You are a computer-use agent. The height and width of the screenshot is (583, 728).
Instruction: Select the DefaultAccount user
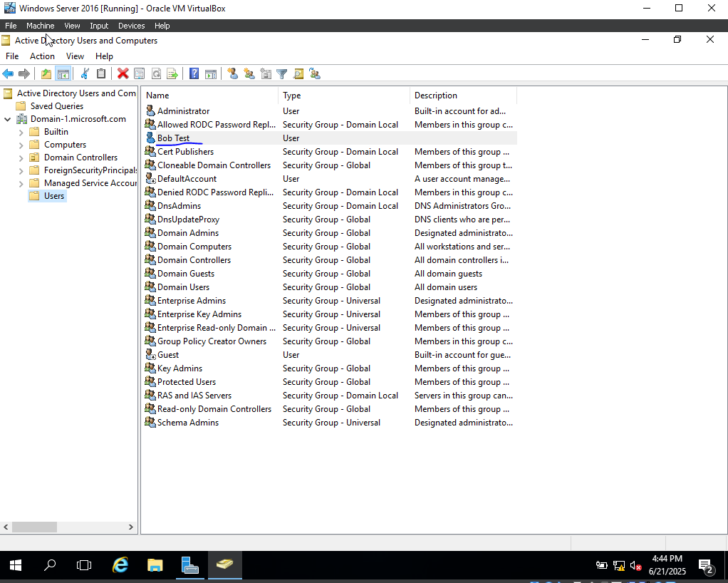pos(187,179)
